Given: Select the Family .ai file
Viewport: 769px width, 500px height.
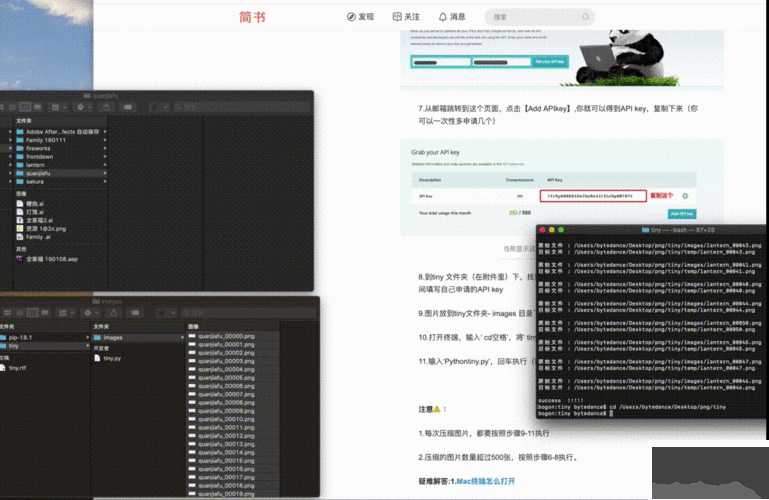Looking at the screenshot, I should click(38, 236).
